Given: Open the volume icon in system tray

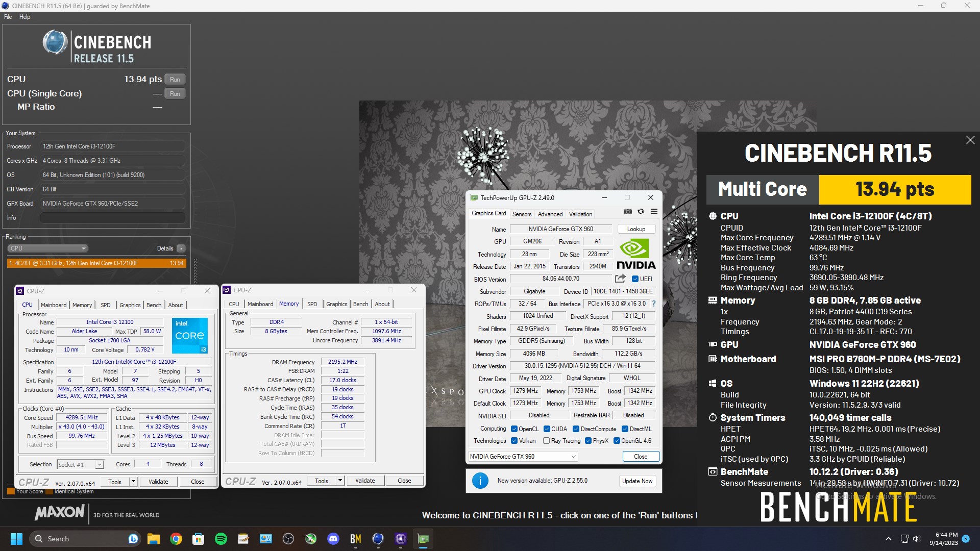Looking at the screenshot, I should click(916, 539).
